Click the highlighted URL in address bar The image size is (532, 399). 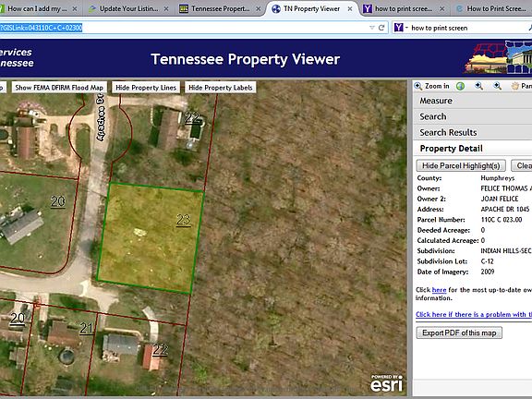click(41, 28)
